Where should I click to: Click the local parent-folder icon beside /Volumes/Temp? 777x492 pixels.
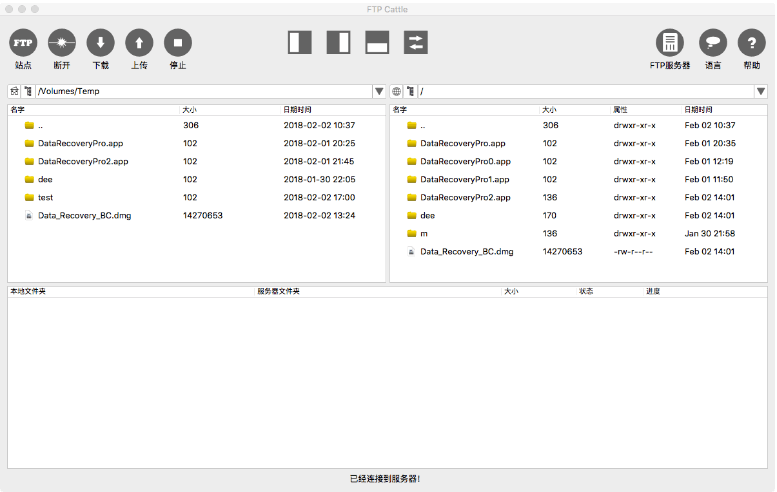[x=28, y=91]
